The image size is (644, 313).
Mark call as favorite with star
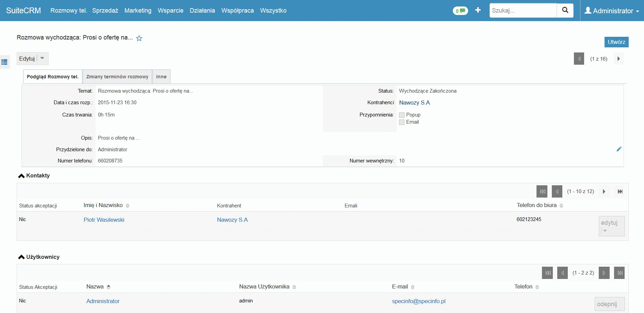point(139,38)
